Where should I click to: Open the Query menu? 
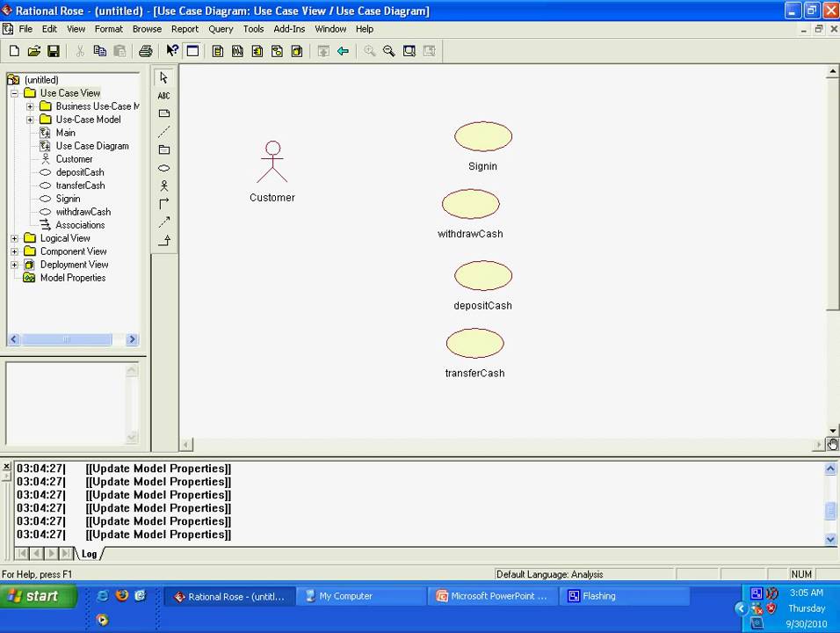pyautogui.click(x=221, y=29)
